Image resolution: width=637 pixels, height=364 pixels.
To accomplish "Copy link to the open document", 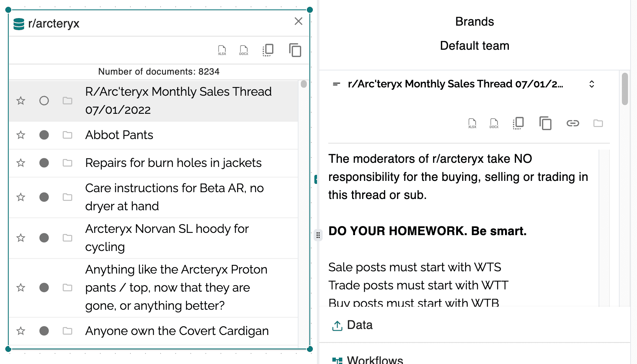I will point(573,123).
